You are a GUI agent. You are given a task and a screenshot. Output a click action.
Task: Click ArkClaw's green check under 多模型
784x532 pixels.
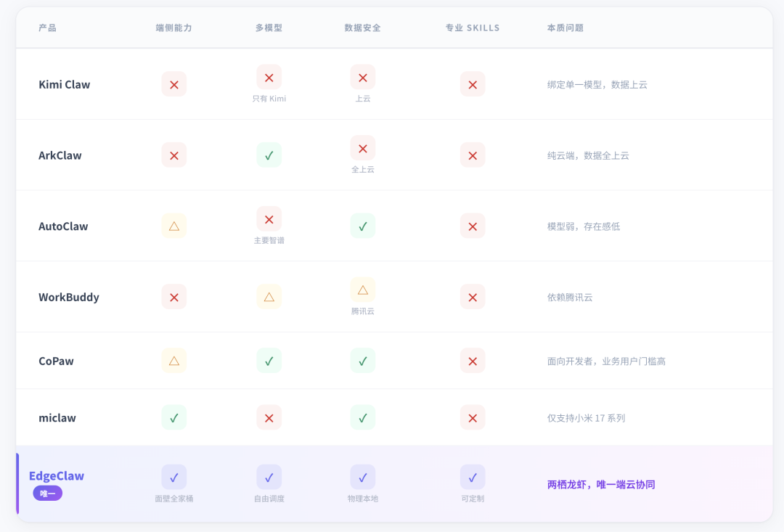pyautogui.click(x=269, y=155)
